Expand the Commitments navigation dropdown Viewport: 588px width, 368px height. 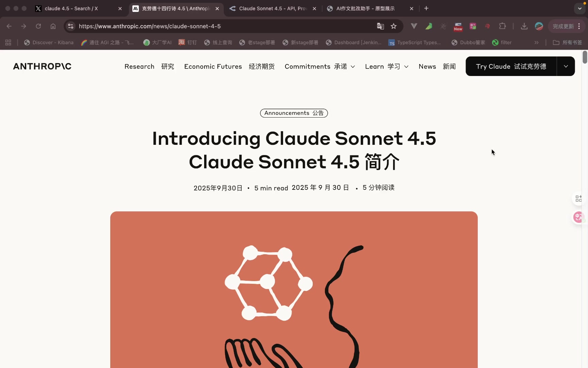pyautogui.click(x=320, y=66)
